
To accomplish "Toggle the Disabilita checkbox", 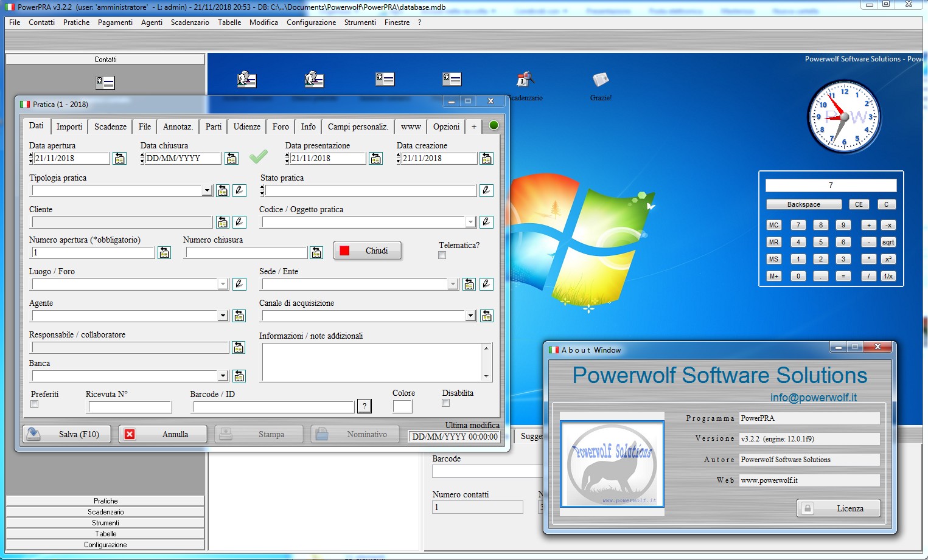I will pyautogui.click(x=445, y=403).
